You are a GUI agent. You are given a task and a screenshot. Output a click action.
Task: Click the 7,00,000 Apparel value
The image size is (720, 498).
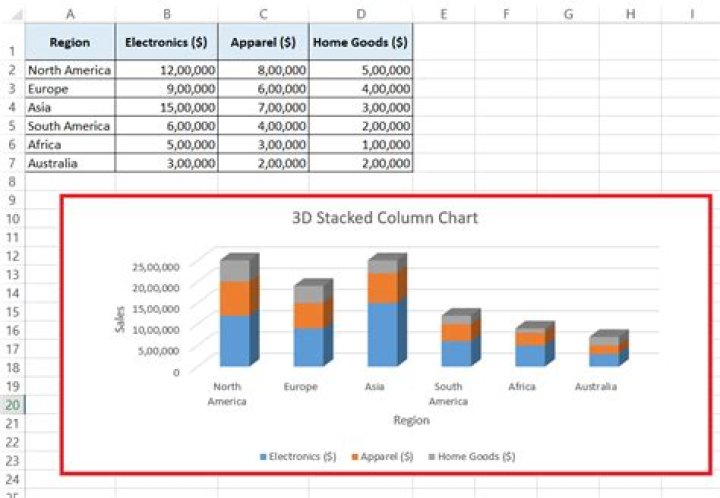coord(264,107)
